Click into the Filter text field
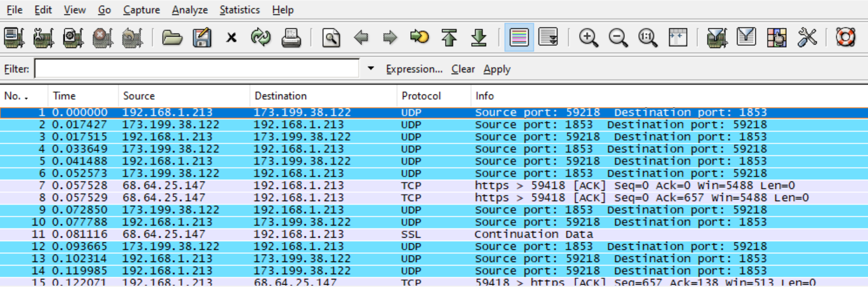868x287 pixels. (197, 68)
